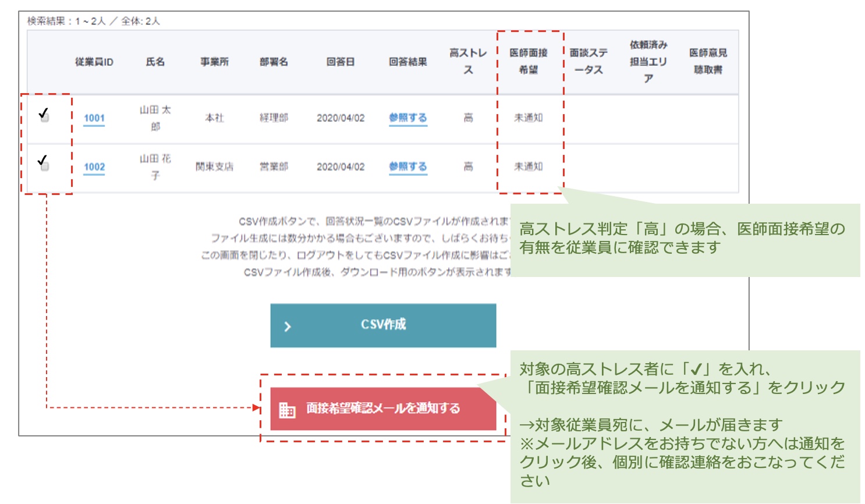Click the search result count text 検索結果：1～2人

pos(66,21)
